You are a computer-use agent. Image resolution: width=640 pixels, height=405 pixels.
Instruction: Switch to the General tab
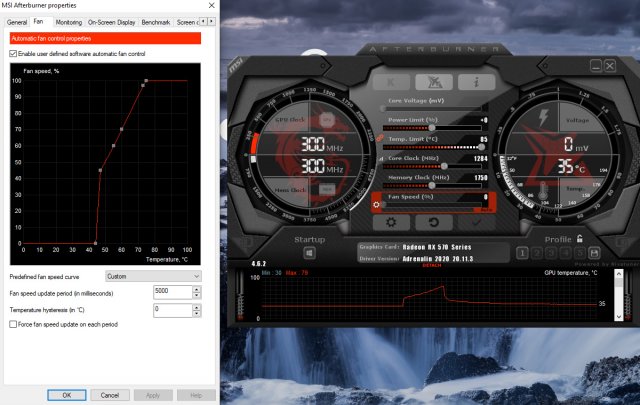click(17, 22)
